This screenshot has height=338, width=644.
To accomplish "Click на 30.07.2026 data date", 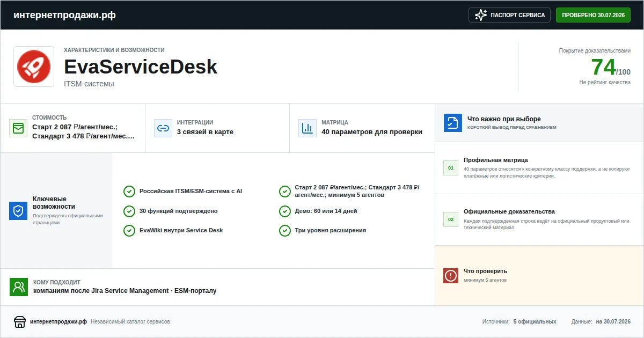I will (x=613, y=321).
